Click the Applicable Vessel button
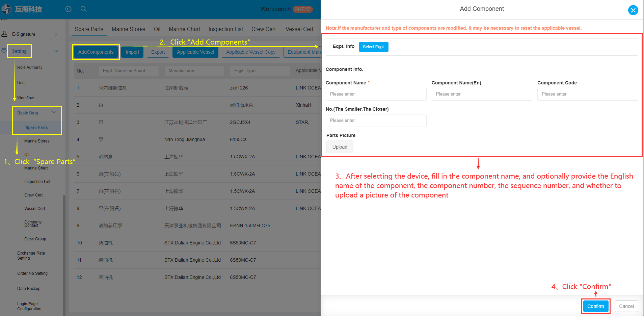 [x=195, y=52]
